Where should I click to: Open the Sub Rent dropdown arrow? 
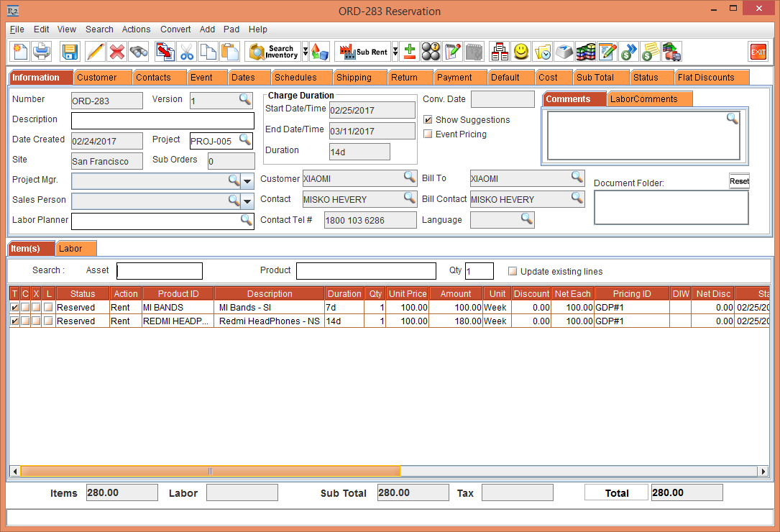(x=395, y=52)
